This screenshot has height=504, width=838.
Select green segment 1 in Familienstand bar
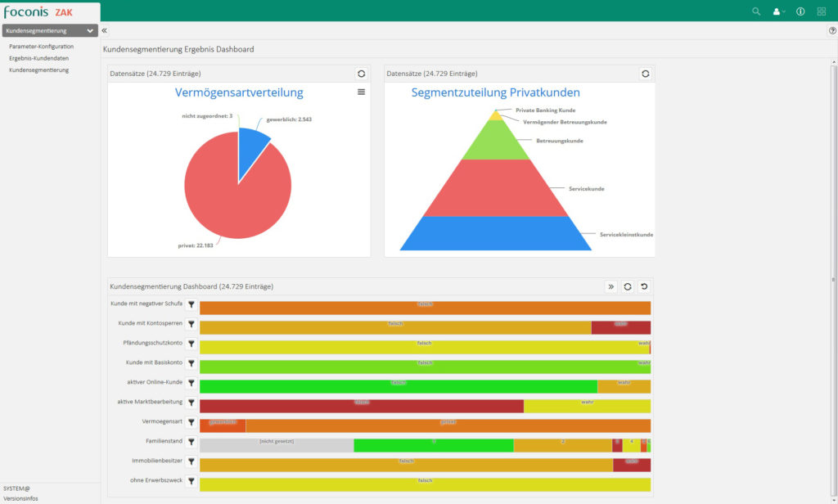click(434, 445)
